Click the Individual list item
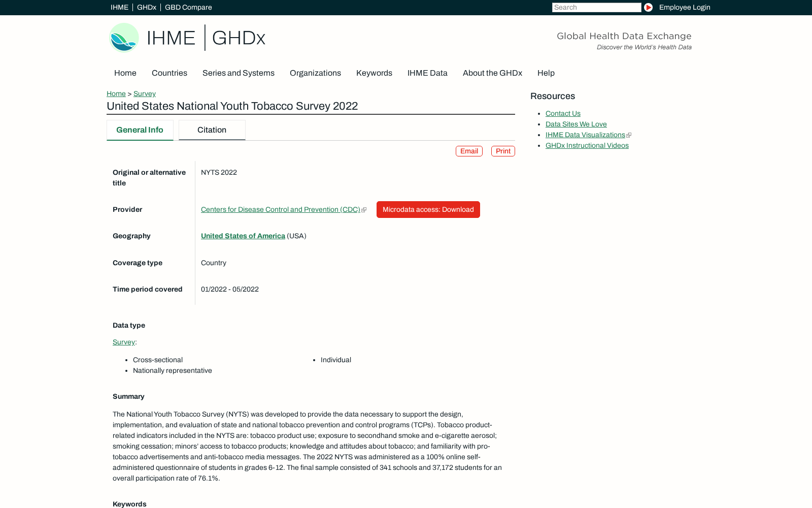The height and width of the screenshot is (508, 812). pyautogui.click(x=336, y=360)
